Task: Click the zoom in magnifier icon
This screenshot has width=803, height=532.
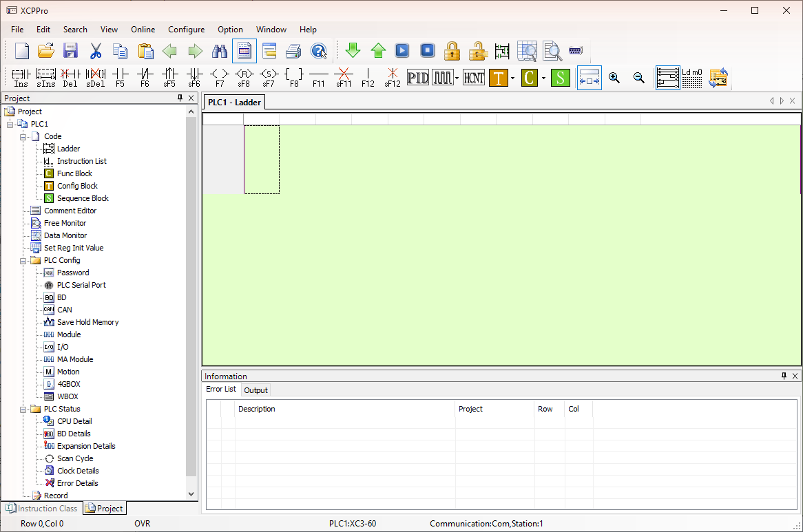Action: (614, 78)
